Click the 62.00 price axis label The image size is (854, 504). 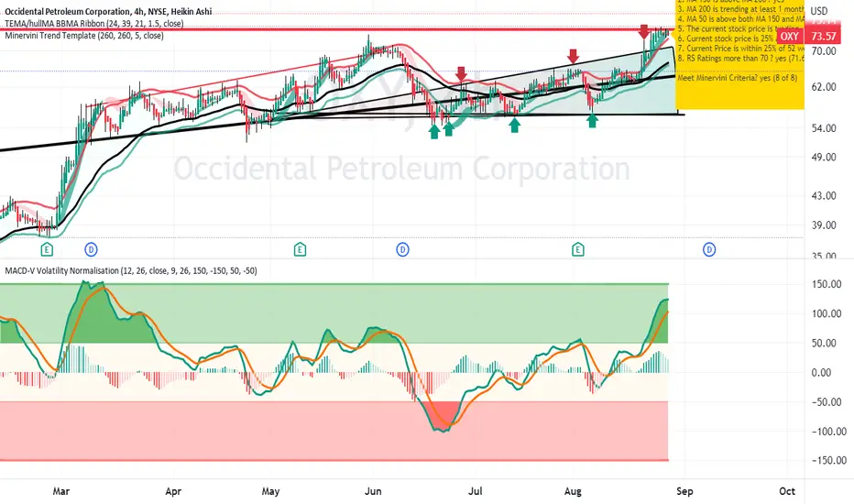click(824, 87)
